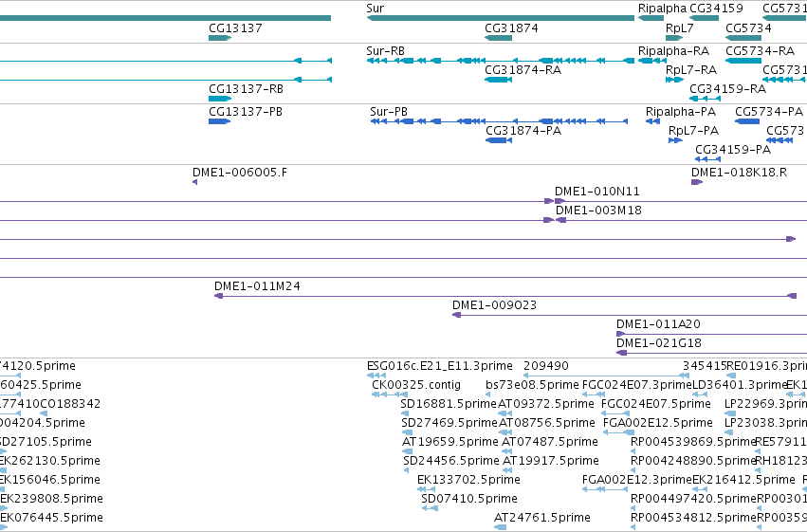Image resolution: width=807 pixels, height=532 pixels.
Task: Click the CK00325.contig EST label
Action: [416, 385]
